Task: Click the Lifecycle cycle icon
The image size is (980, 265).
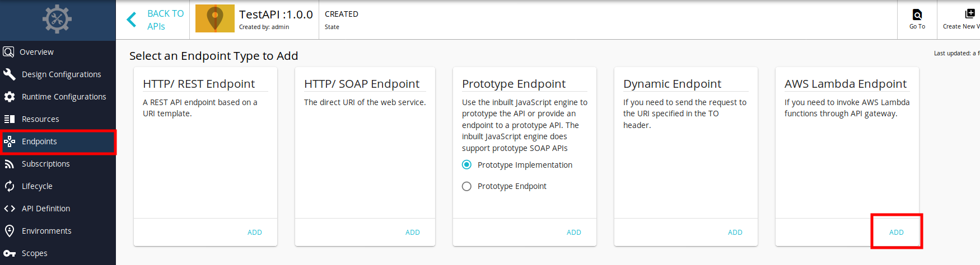Action: coord(10,186)
